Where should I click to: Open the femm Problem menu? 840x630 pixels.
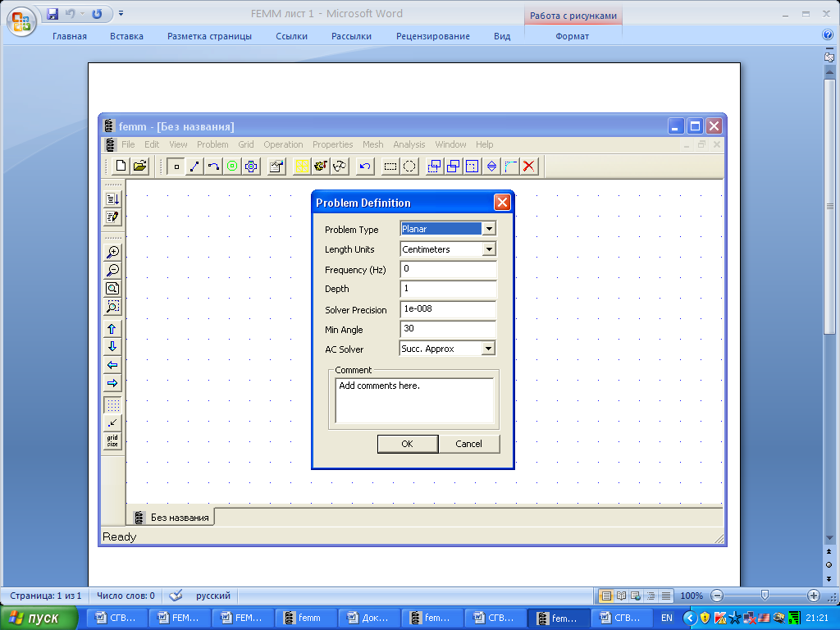[212, 144]
